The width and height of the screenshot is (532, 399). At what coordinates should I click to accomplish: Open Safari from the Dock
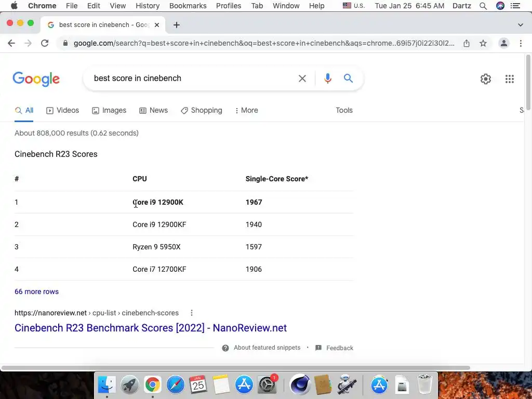[176, 384]
